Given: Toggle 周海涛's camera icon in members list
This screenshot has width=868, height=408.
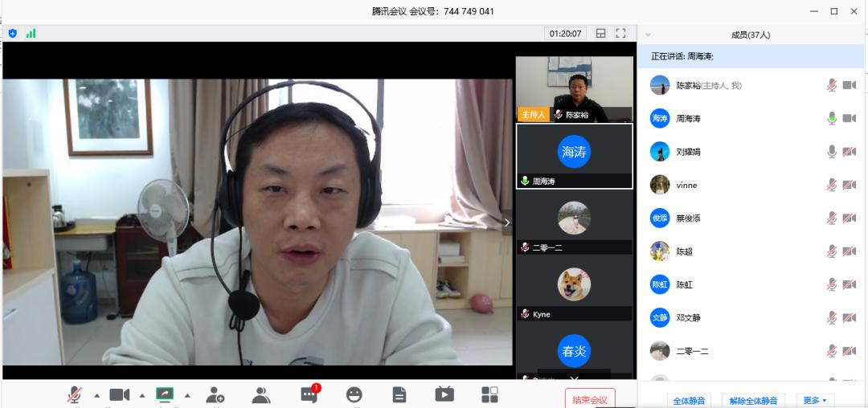Looking at the screenshot, I should point(850,118).
